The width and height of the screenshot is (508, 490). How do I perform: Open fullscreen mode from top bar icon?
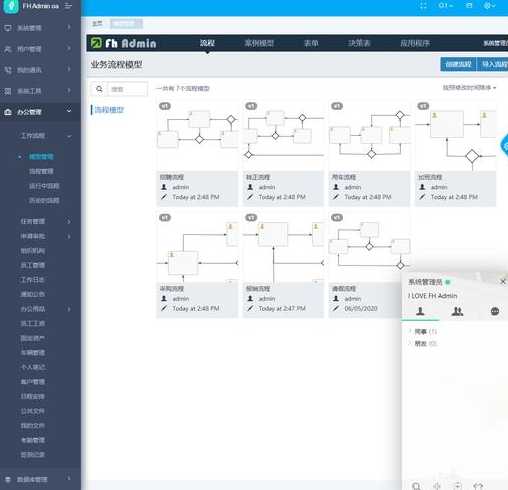(x=423, y=6)
